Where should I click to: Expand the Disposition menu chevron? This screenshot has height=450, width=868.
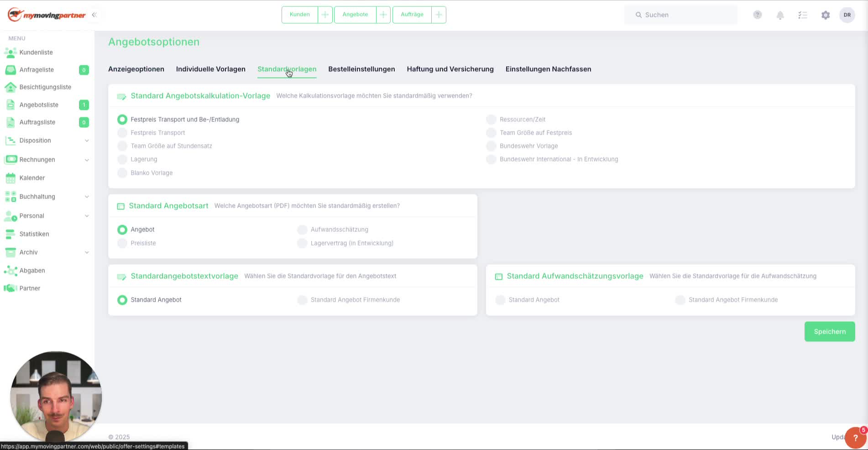87,141
